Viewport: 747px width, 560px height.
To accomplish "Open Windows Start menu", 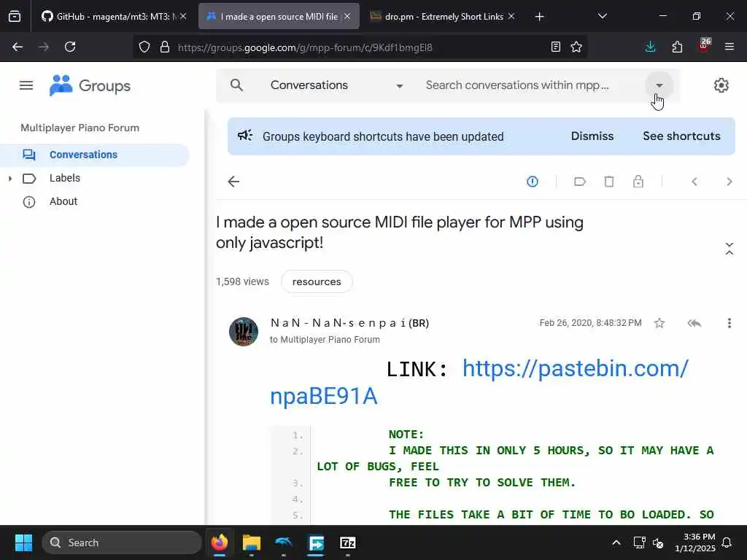I will tap(23, 542).
